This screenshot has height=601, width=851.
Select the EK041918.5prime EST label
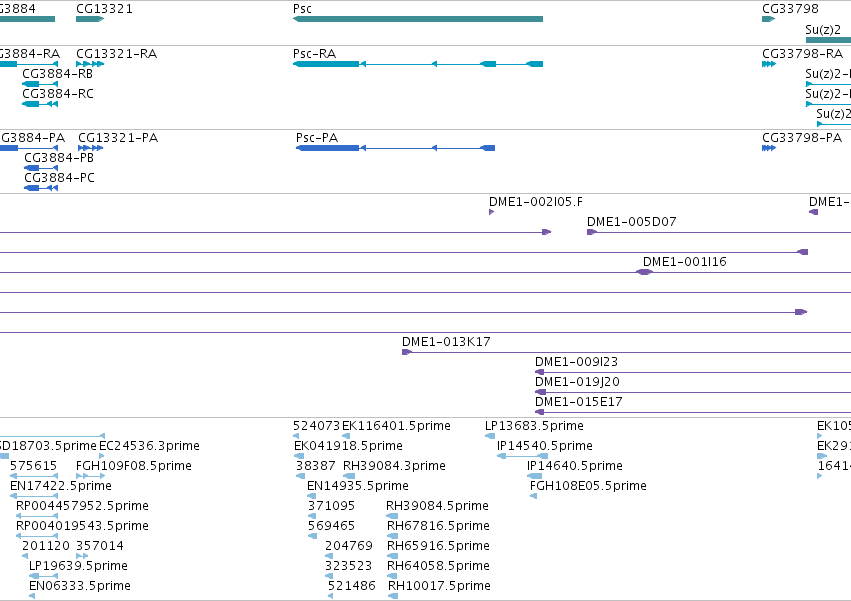[x=348, y=446]
